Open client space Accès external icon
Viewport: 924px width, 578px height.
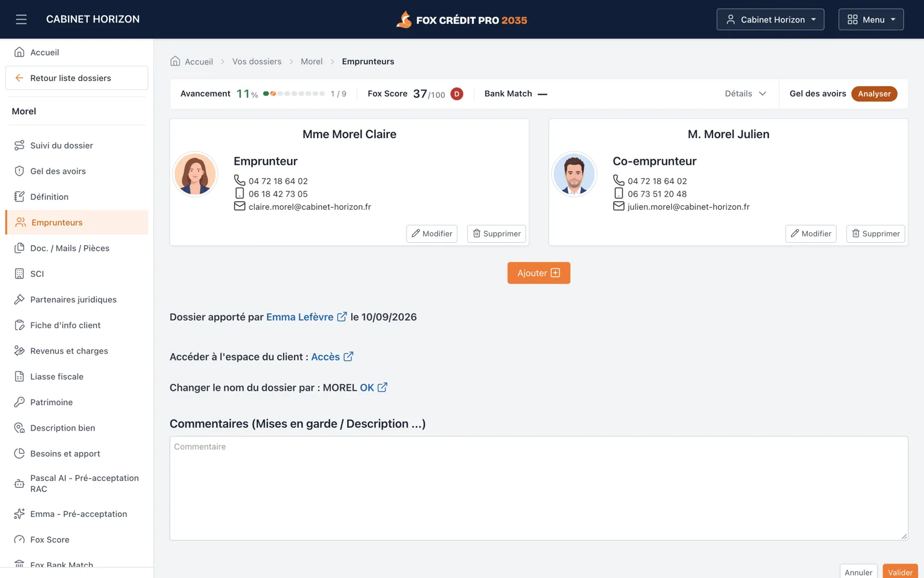pos(348,357)
